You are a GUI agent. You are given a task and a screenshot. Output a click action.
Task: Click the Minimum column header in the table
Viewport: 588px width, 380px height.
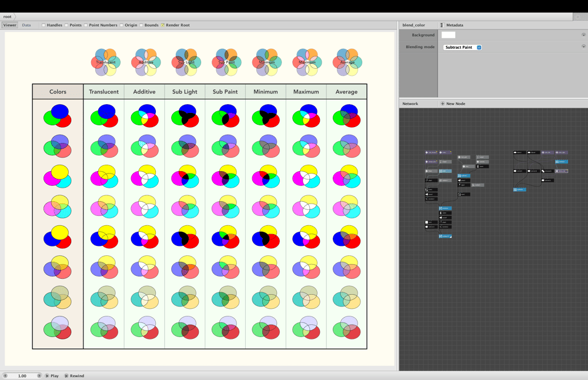[266, 92]
